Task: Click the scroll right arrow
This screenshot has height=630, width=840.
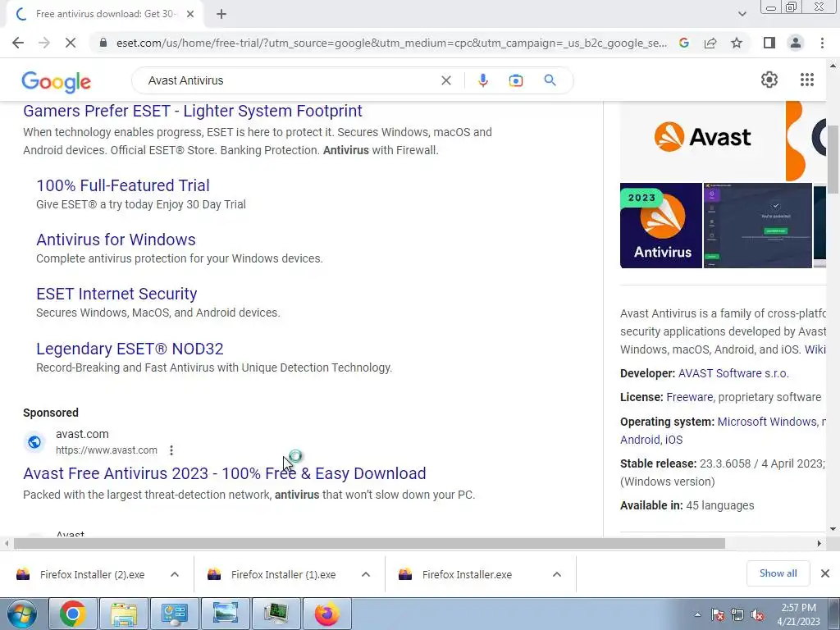Action: tap(819, 544)
